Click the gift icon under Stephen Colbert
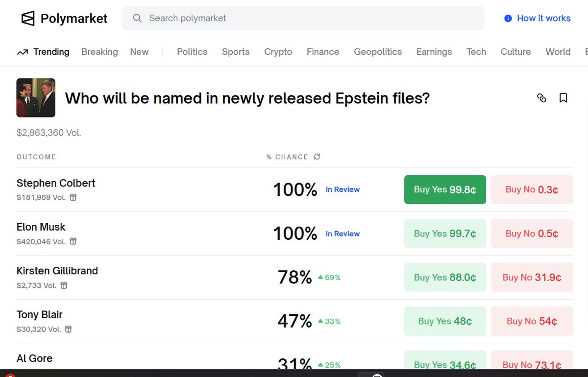Screen dimensions: 588x377 pyautogui.click(x=73, y=197)
